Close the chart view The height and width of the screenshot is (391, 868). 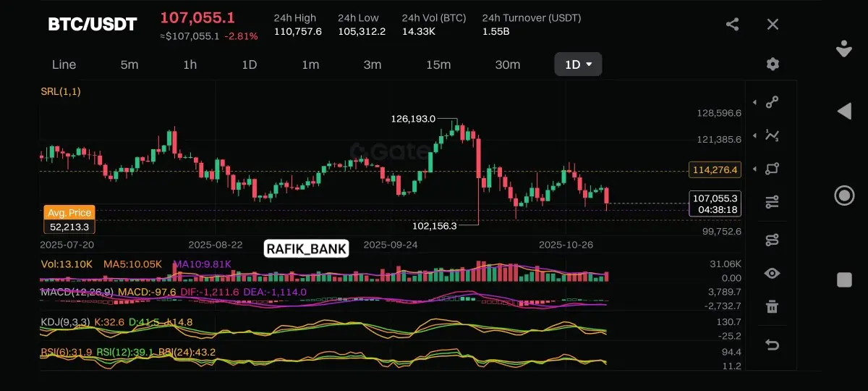click(773, 25)
